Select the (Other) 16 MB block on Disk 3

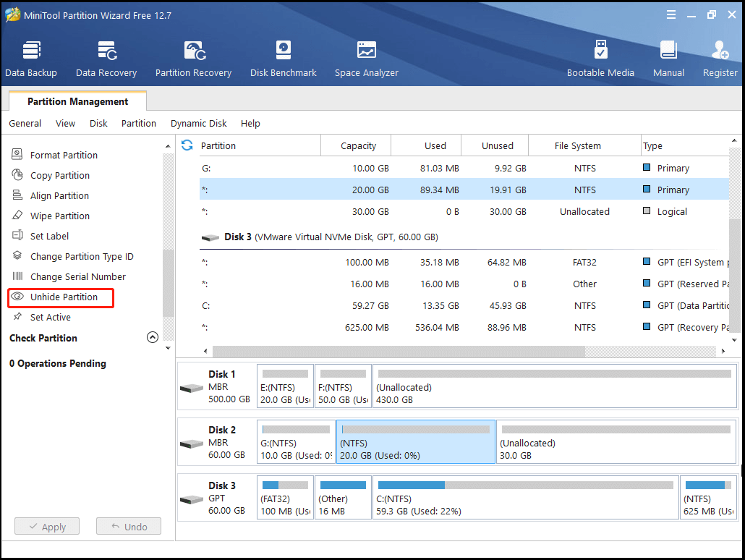coord(343,497)
